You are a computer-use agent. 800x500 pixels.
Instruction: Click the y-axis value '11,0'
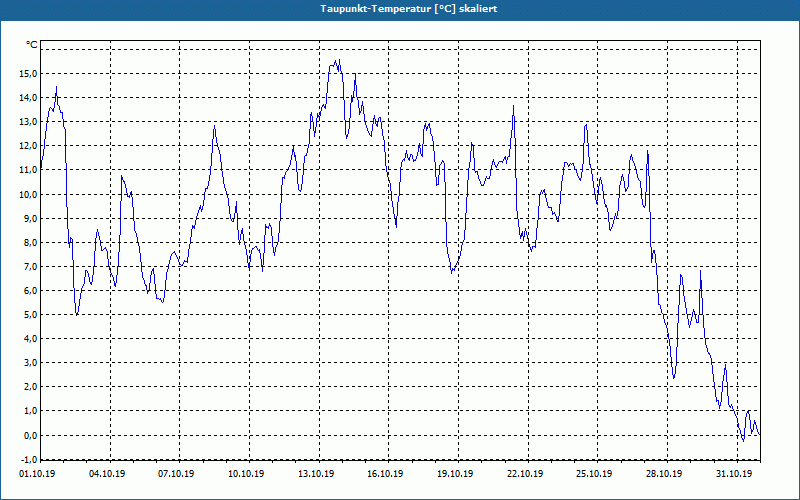[28, 170]
